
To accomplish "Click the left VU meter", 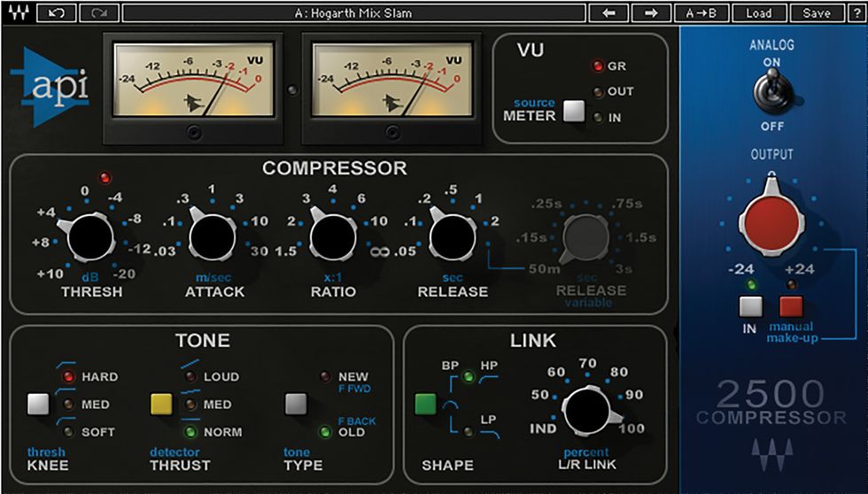I will [x=193, y=79].
